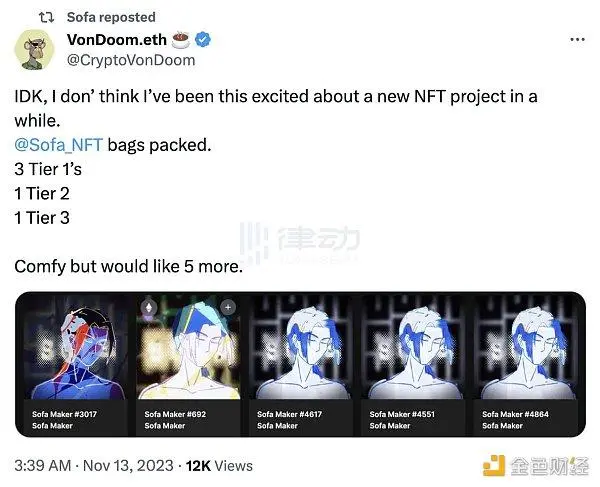Open VonDoom.eth profile avatar
Image resolution: width=600 pixels, height=487 pixels.
[34, 50]
